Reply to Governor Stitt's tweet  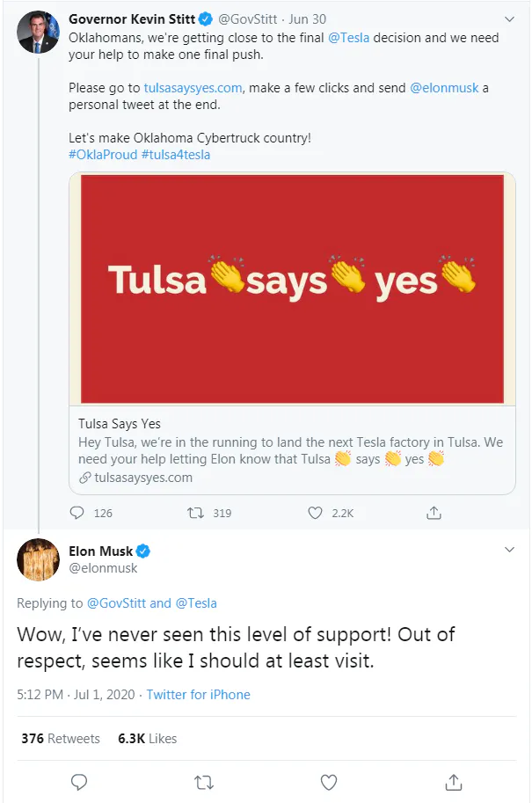77,512
